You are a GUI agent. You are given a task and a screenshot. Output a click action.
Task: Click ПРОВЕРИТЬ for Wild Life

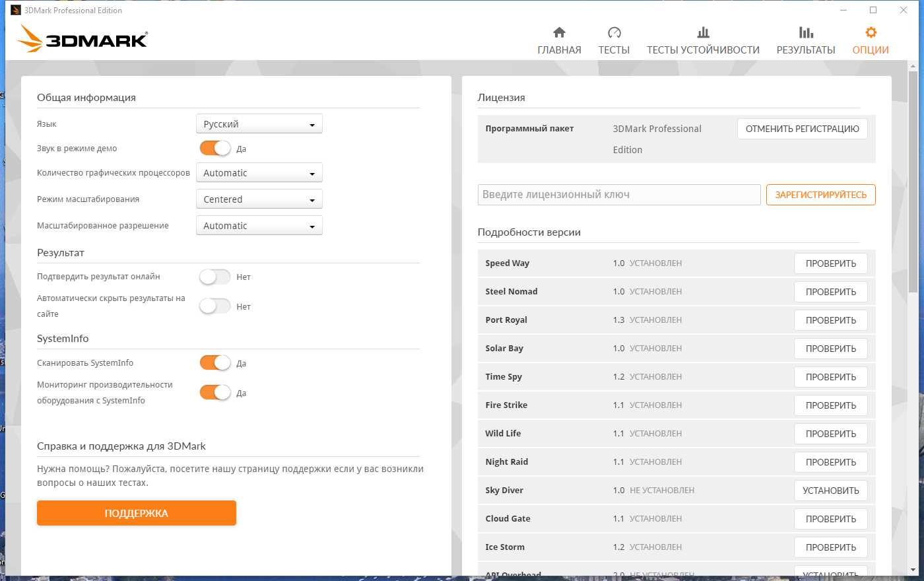831,434
